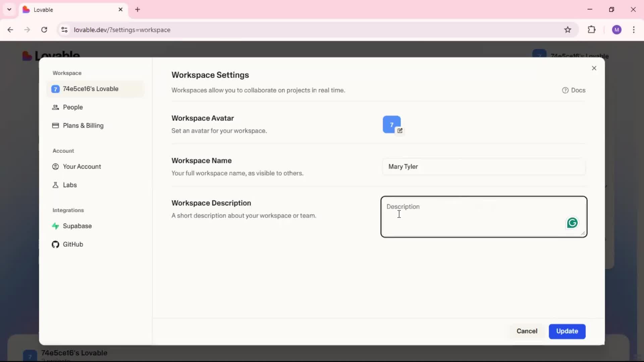644x362 pixels.
Task: Open the Docs help link
Action: coord(574,90)
